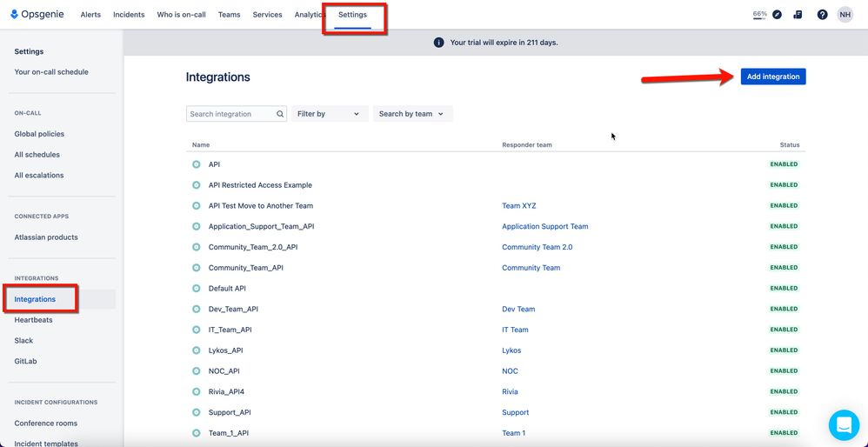Open the Filter by dropdown
The height and width of the screenshot is (447, 868).
pos(330,114)
